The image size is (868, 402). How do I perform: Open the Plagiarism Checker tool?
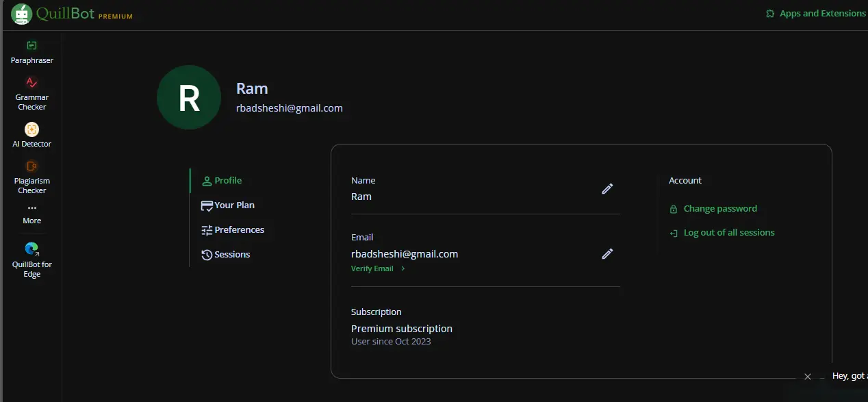coord(31,177)
